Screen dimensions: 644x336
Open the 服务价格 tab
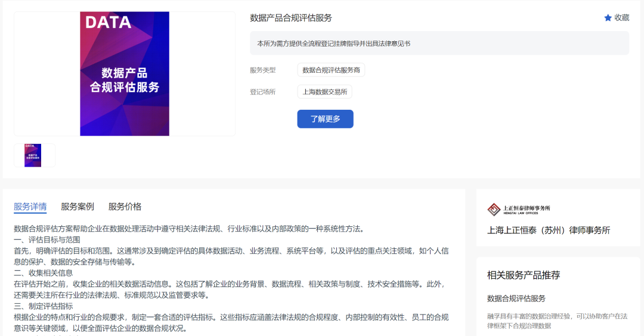(125, 206)
